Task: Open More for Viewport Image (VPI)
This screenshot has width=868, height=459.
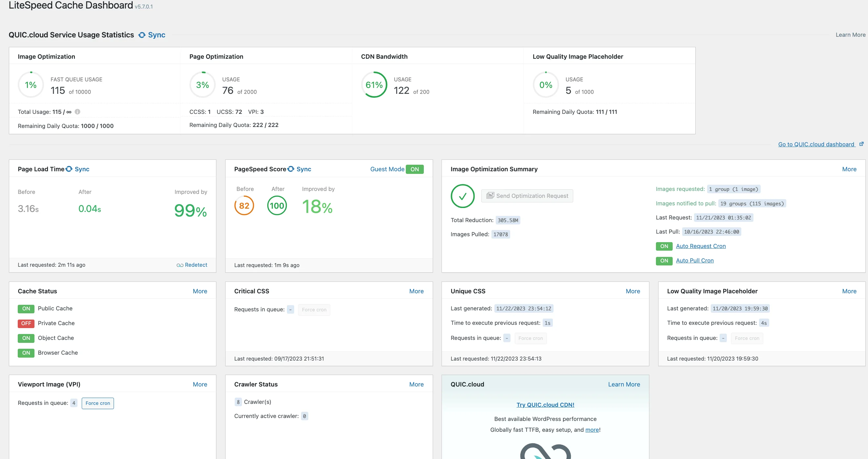Action: (200, 384)
